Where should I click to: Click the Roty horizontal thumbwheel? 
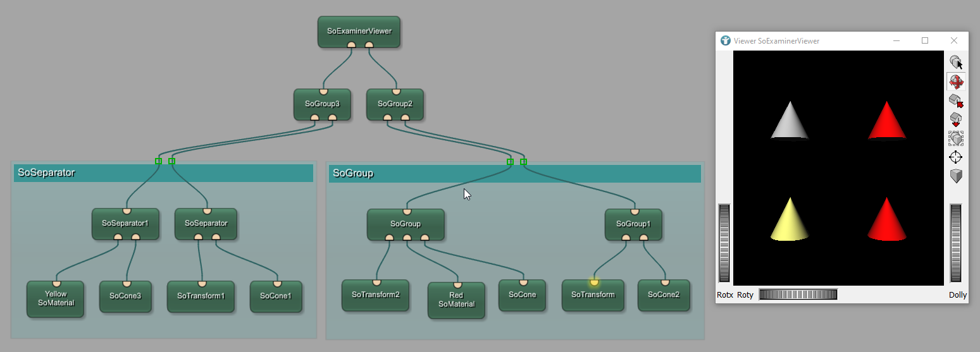click(x=798, y=294)
